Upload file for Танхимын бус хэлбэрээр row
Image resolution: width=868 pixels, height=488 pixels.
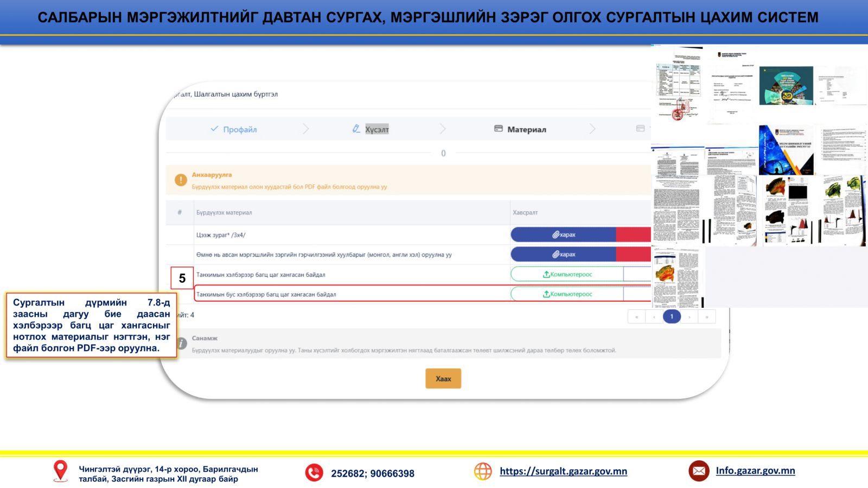click(x=567, y=294)
